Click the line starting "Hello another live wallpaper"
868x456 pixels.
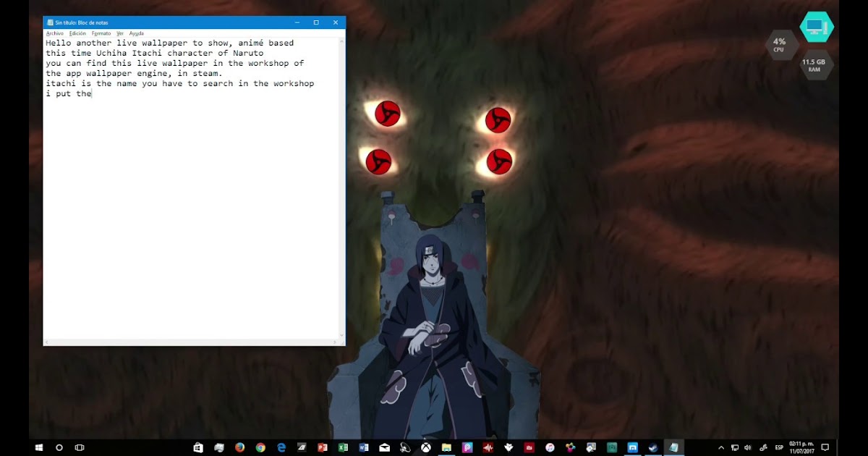(x=169, y=43)
